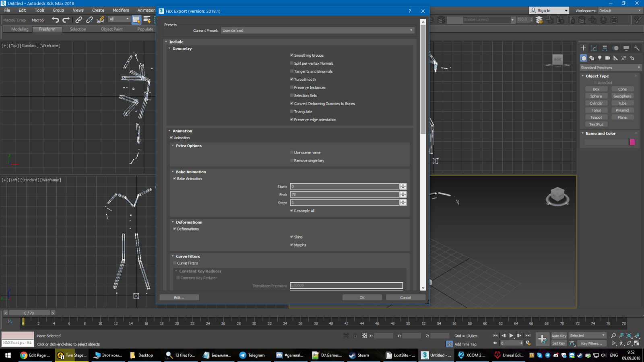Enable the Triangulate checkbox

[292, 111]
